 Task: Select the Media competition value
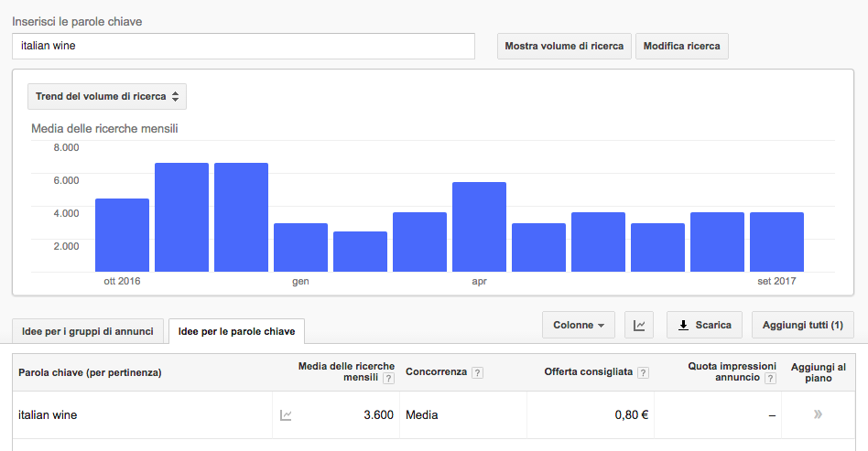tap(422, 415)
